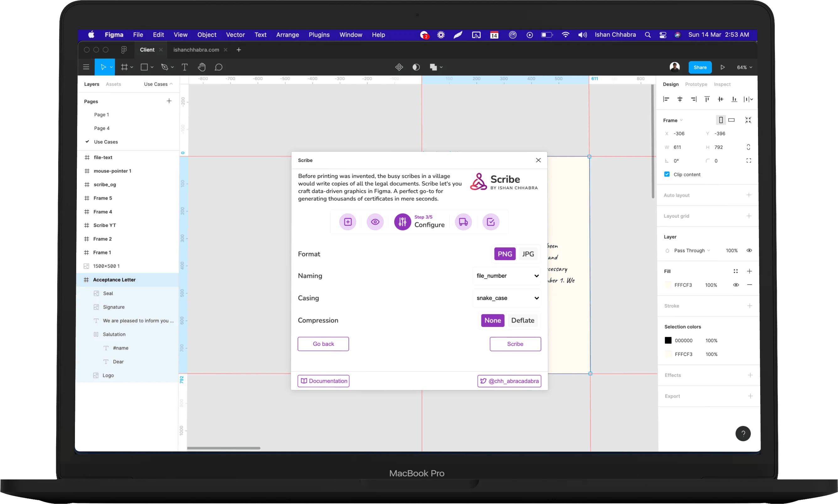838x504 pixels.
Task: Toggle the Clip content checkbox
Action: pos(667,174)
